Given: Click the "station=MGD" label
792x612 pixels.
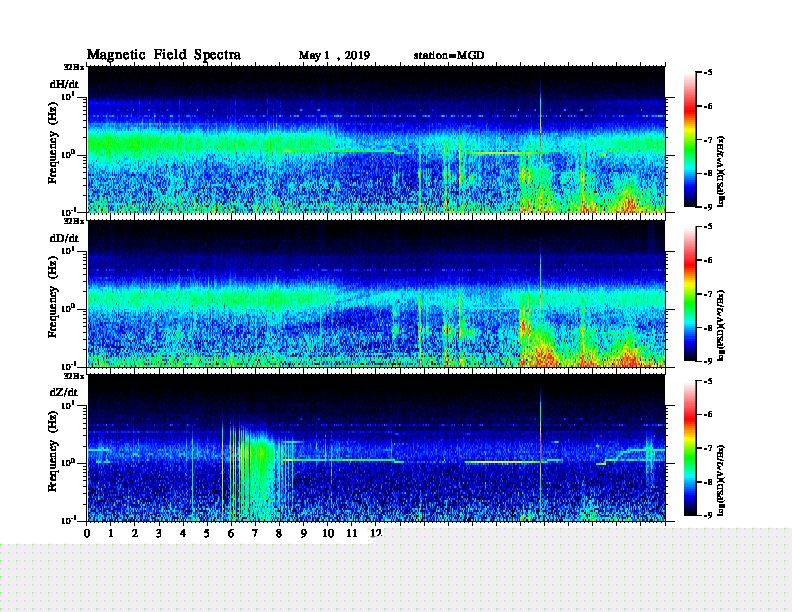Looking at the screenshot, I should (x=449, y=55).
